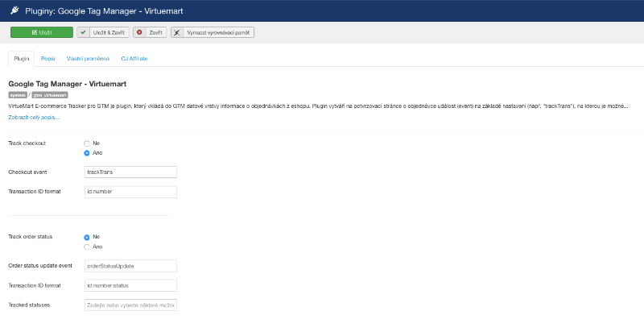
Task: Click the Order status update event label
Action: point(40,266)
